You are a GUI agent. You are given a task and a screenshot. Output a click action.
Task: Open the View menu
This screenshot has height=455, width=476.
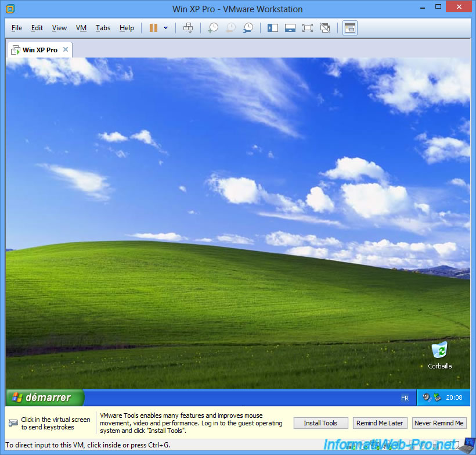(59, 28)
